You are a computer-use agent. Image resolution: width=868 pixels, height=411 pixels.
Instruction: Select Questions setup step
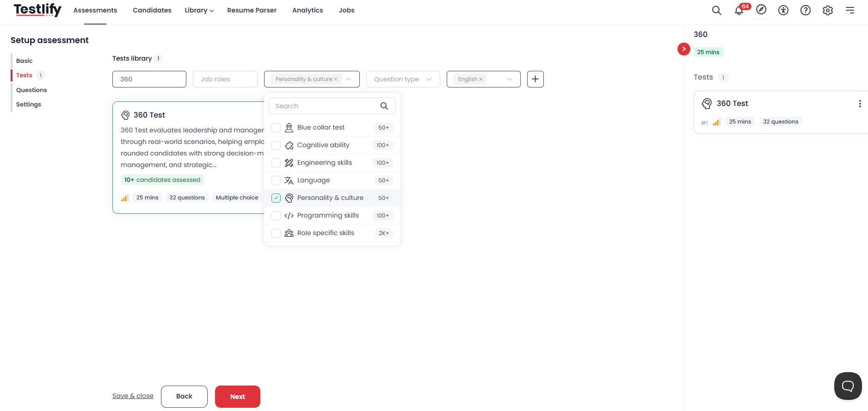[x=31, y=90]
